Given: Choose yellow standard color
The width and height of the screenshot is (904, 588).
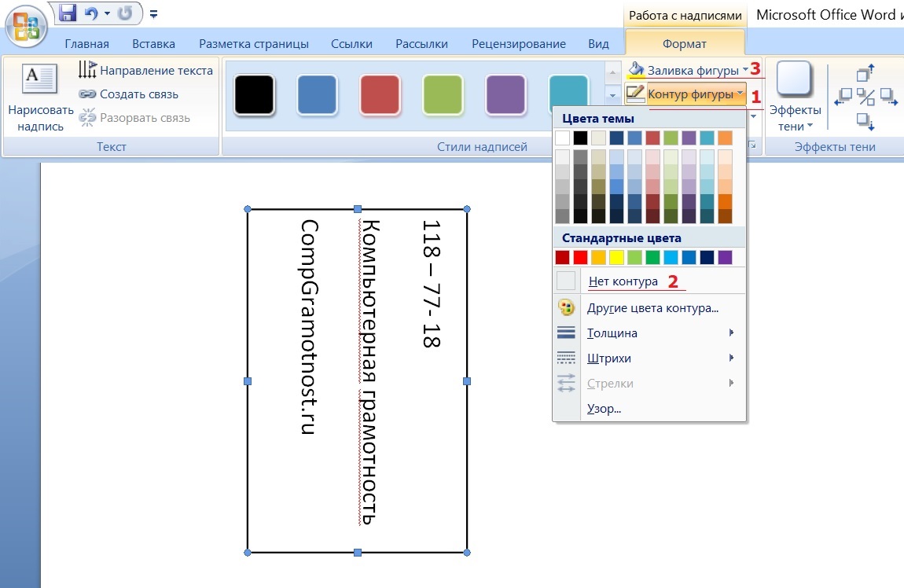Looking at the screenshot, I should [617, 257].
